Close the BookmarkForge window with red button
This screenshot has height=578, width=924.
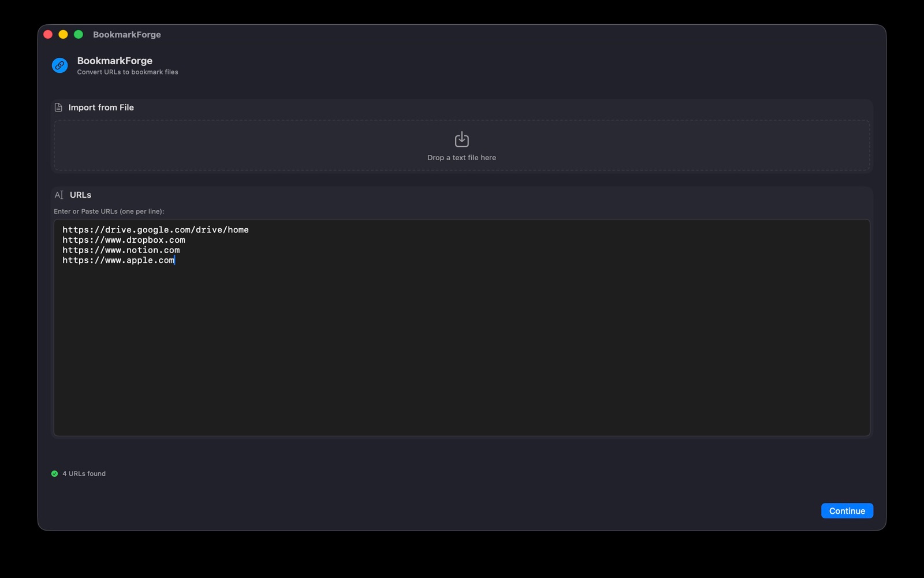coord(48,35)
